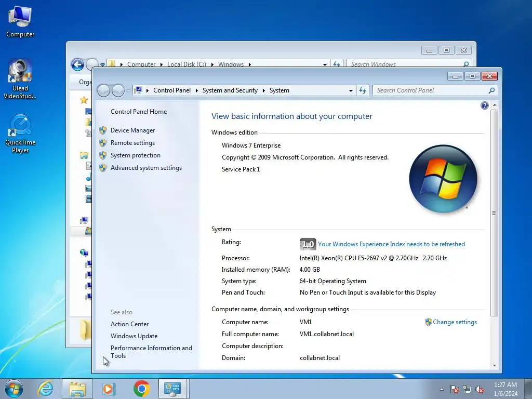Launch Internet Explorer from the taskbar

pyautogui.click(x=46, y=389)
